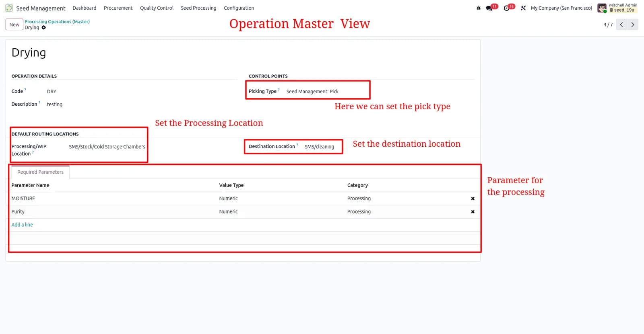Go to the previous record

[x=621, y=25]
